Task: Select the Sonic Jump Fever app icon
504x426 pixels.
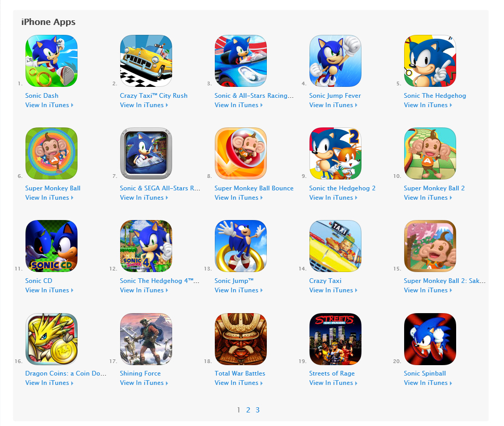Action: pos(335,61)
